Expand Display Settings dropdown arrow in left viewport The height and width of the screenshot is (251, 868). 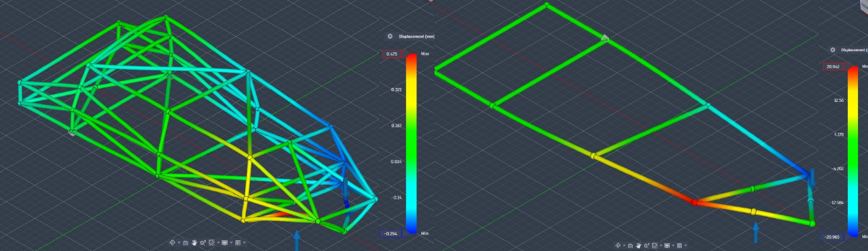tap(231, 242)
